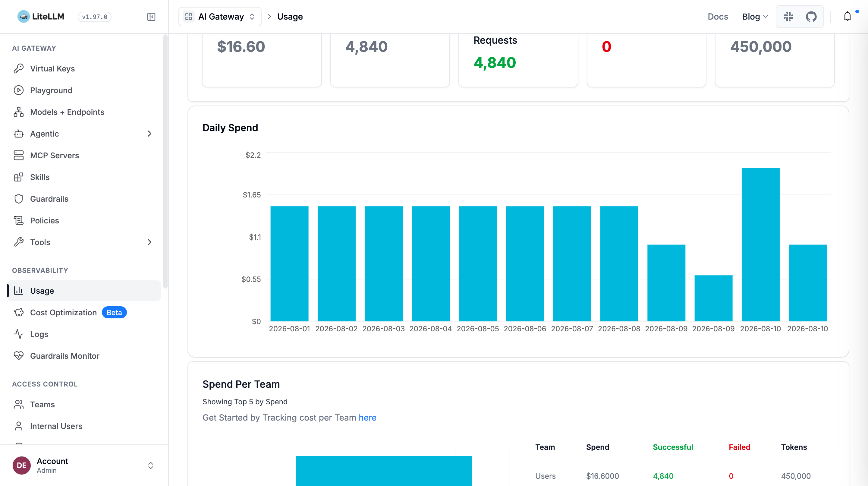Image resolution: width=868 pixels, height=486 pixels.
Task: Click the $2.2 y-axis label
Action: click(253, 155)
